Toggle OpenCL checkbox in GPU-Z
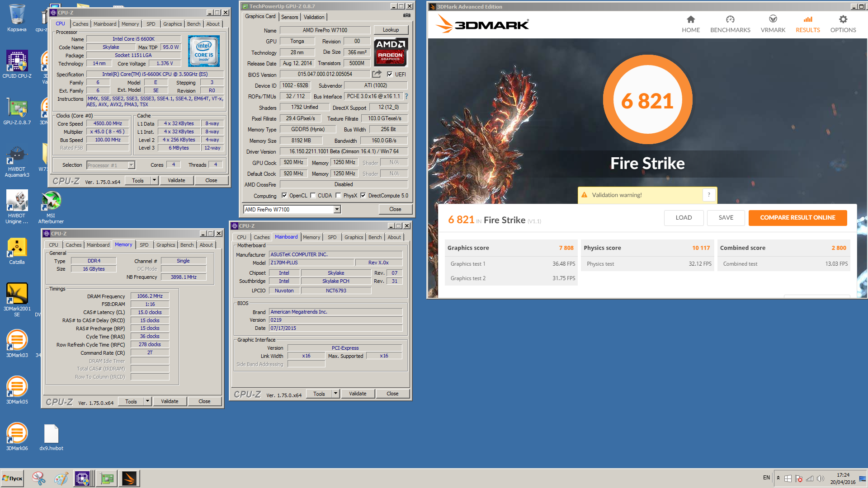The width and height of the screenshot is (868, 488). pyautogui.click(x=284, y=196)
